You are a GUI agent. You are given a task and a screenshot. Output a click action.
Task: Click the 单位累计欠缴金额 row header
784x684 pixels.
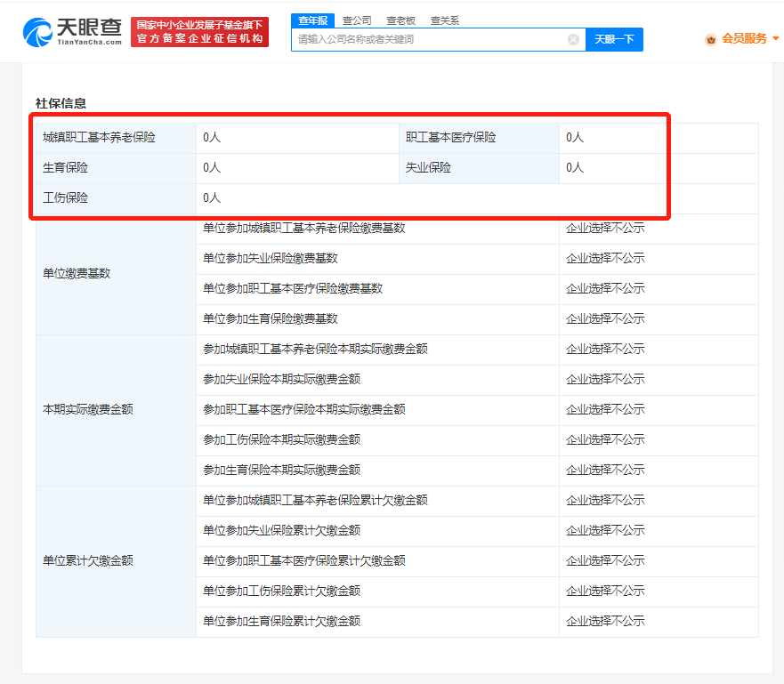click(x=87, y=561)
